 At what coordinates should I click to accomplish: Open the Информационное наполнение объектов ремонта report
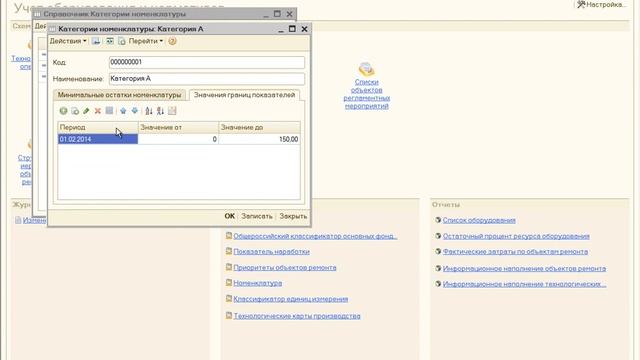click(524, 269)
